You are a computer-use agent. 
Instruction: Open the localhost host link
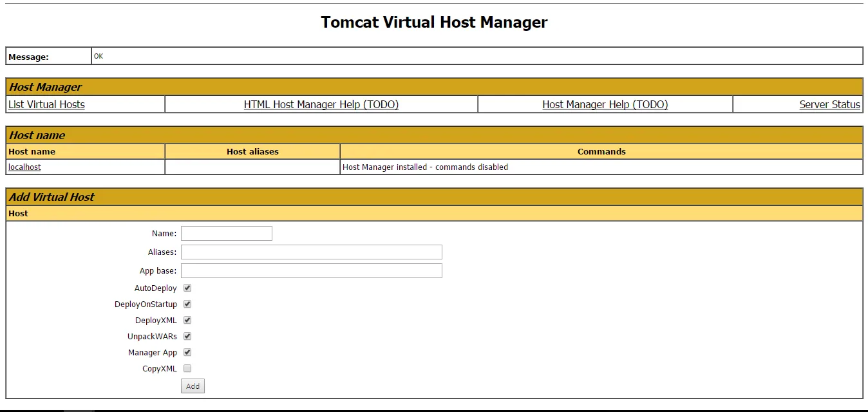pos(24,167)
